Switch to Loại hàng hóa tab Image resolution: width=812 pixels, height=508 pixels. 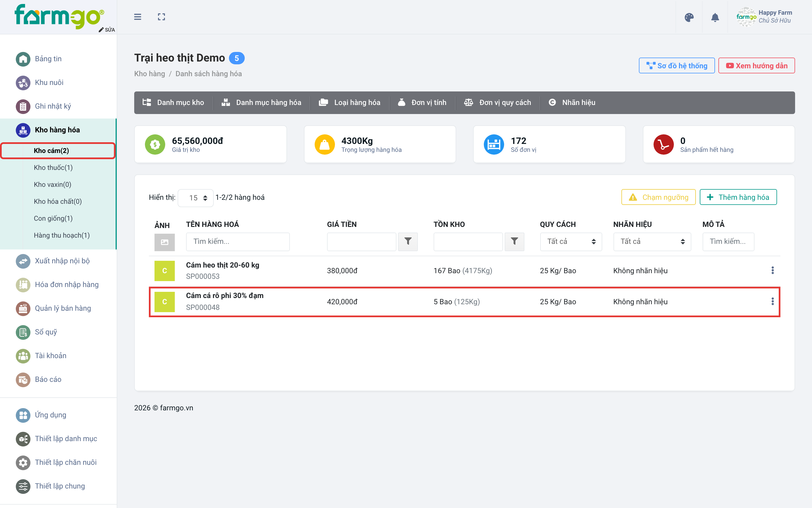(349, 102)
